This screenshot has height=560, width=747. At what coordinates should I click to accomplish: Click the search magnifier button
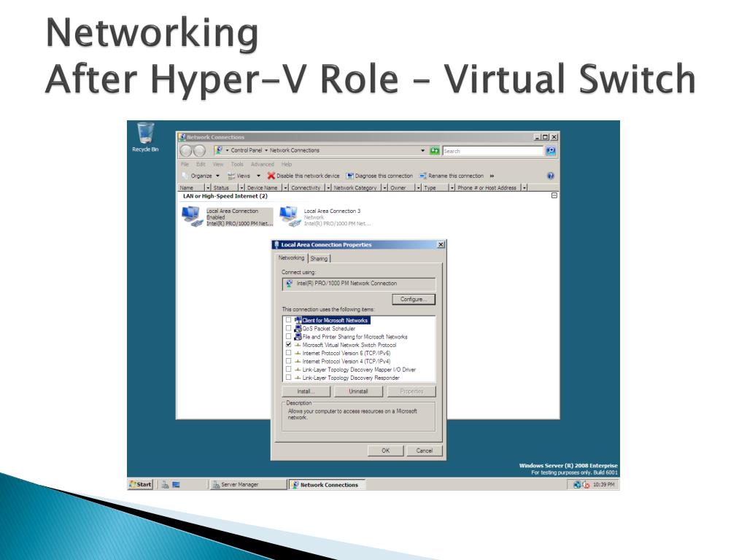point(551,151)
